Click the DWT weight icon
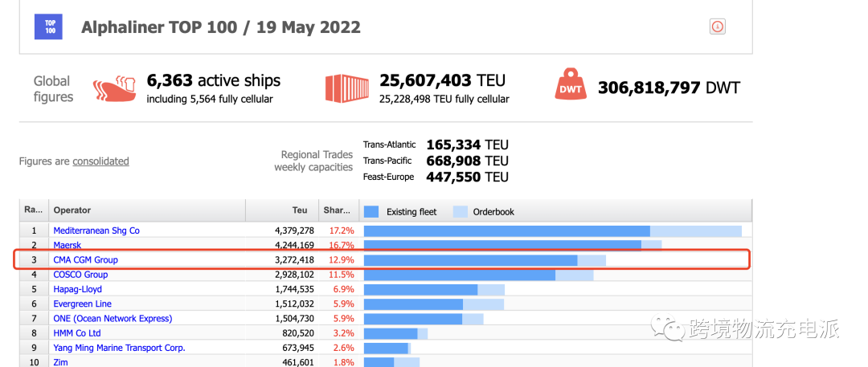 click(x=570, y=88)
